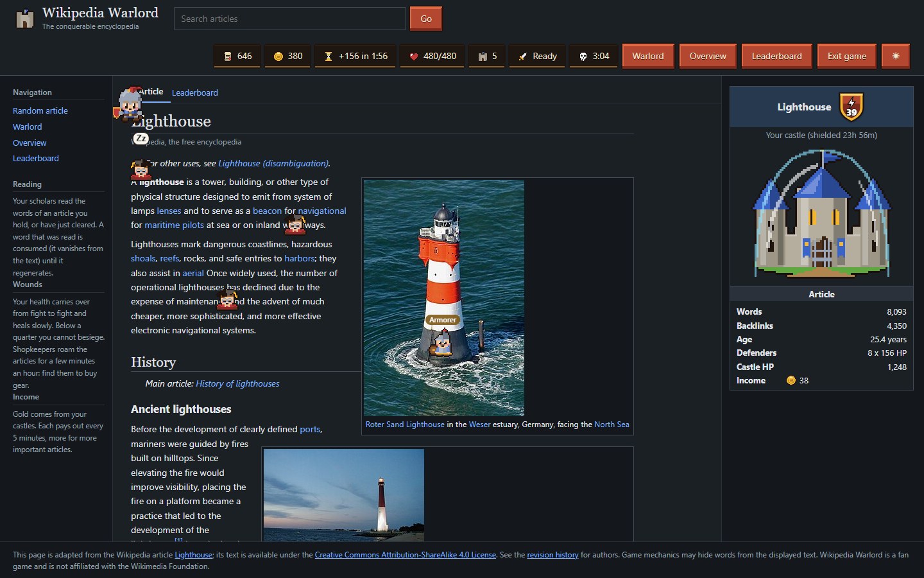Click the hourglass income timer +156

coord(355,56)
